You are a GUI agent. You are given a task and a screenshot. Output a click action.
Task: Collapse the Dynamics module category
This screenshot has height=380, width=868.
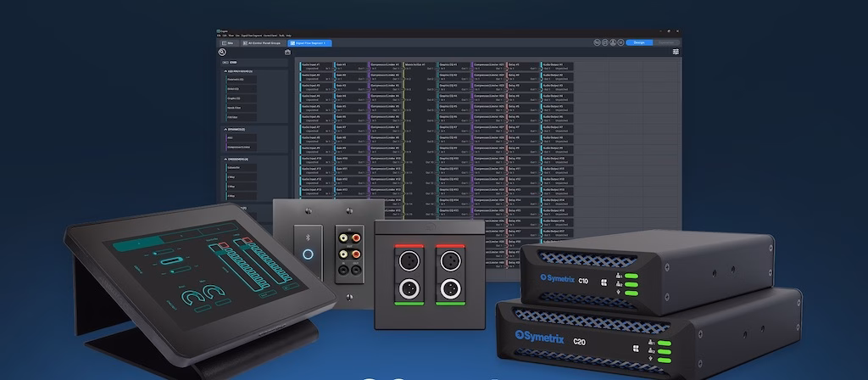click(224, 129)
